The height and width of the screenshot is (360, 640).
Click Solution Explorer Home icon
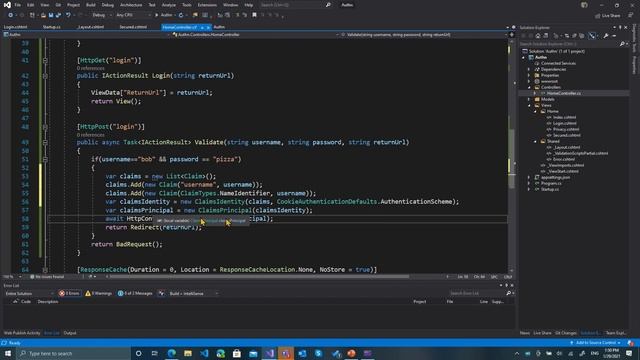[538, 36]
